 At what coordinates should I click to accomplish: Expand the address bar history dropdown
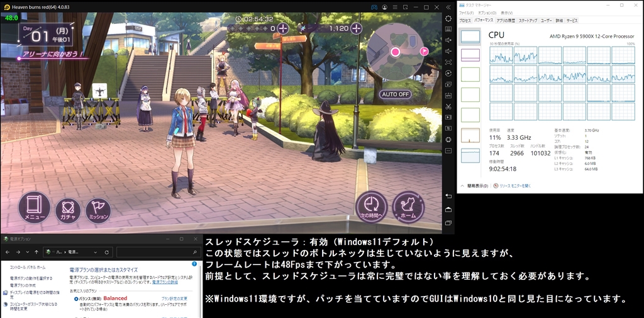(96, 252)
